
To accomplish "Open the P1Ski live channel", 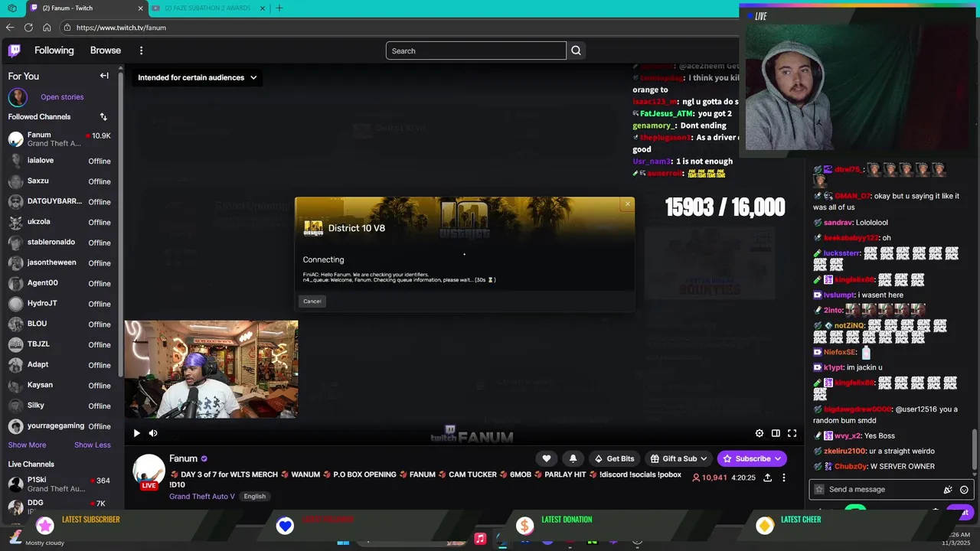I will (x=60, y=484).
